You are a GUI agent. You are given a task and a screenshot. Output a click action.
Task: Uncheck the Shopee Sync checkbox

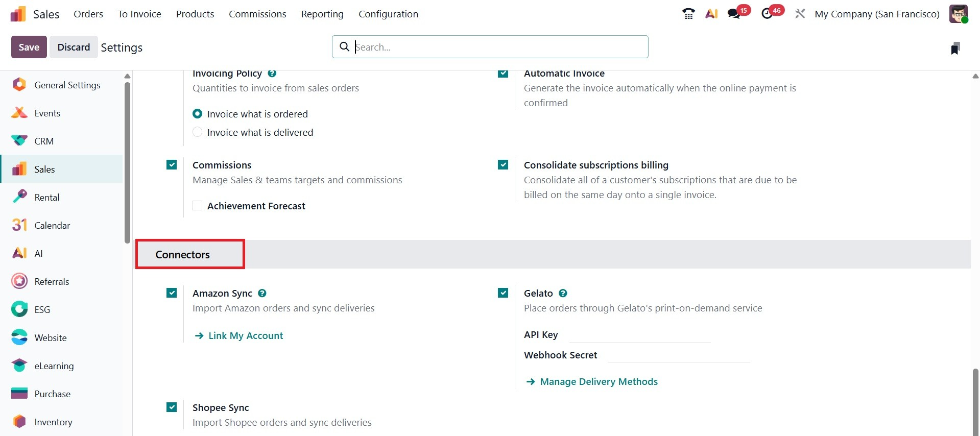[172, 407]
